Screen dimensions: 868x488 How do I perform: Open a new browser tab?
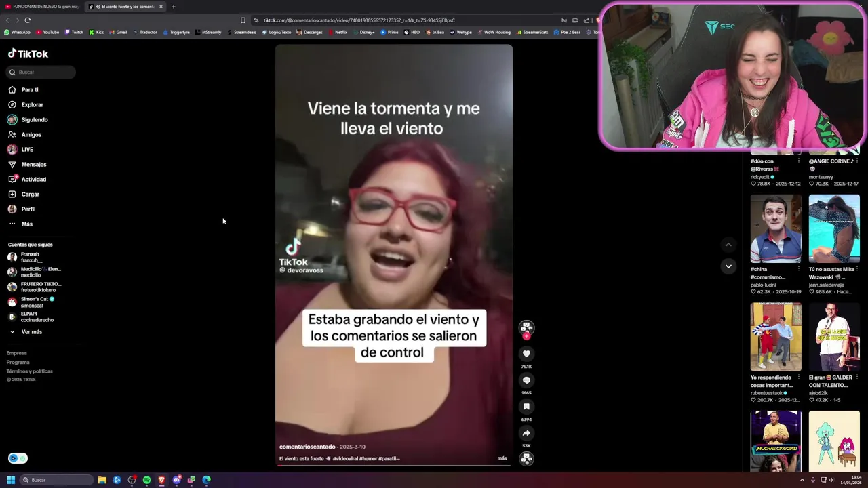coord(173,7)
